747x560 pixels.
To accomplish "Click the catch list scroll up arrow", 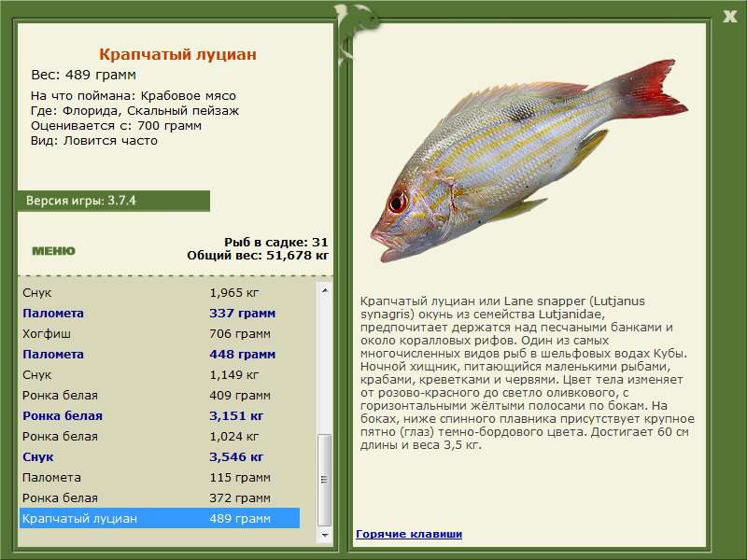I will pos(325,291).
